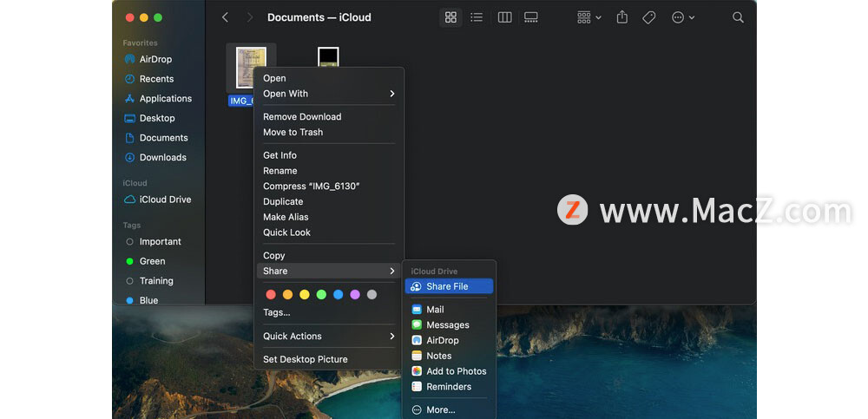Screen dimensions: 868x419
Task: Expand the Quick Actions submenu
Action: tap(328, 336)
